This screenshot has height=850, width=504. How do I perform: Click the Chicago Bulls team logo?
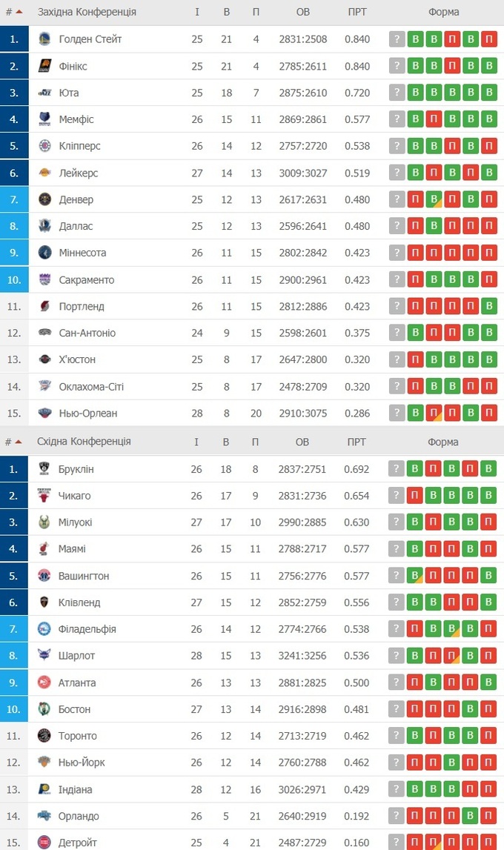click(x=44, y=496)
